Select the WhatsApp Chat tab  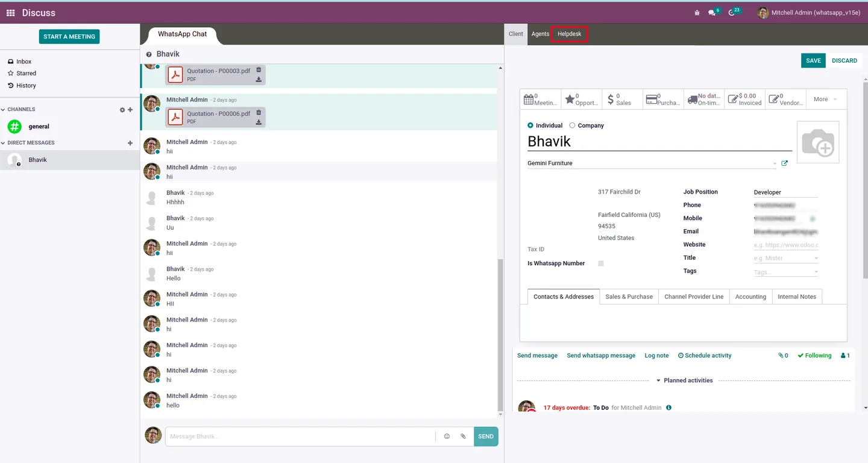182,34
